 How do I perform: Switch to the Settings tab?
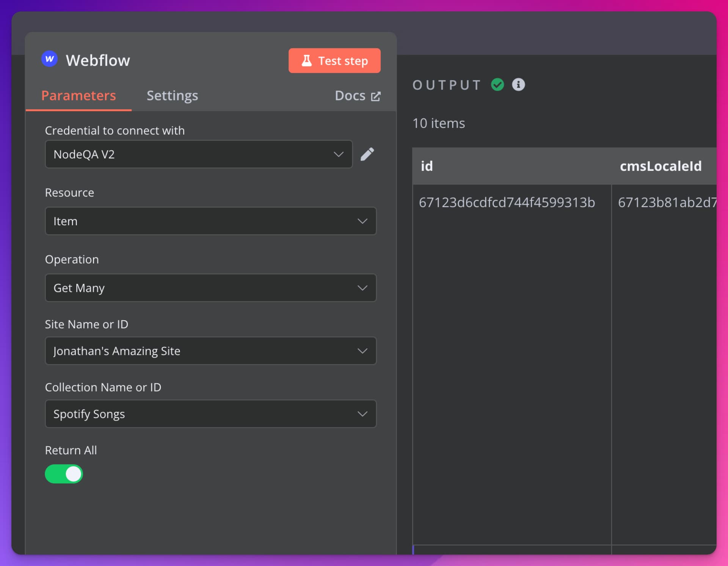tap(172, 96)
